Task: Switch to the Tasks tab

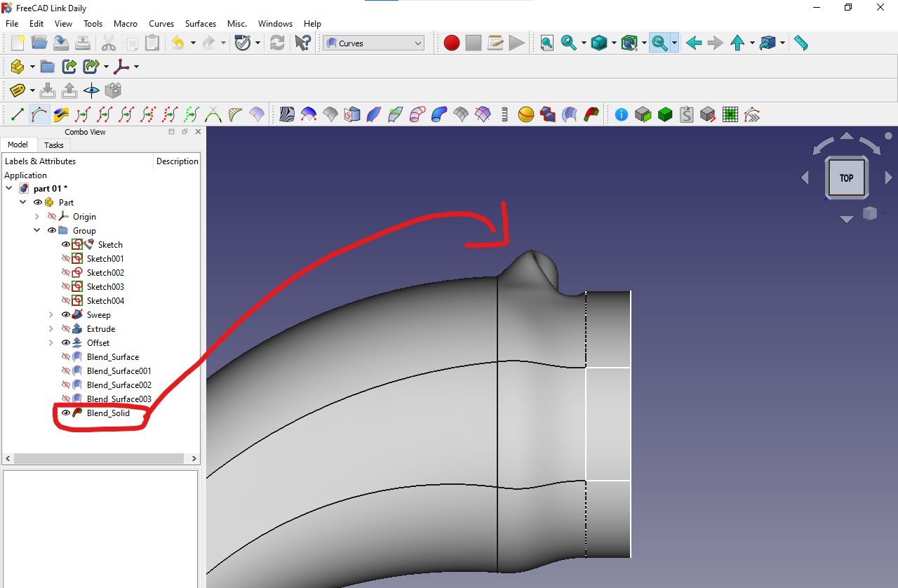Action: (x=53, y=145)
